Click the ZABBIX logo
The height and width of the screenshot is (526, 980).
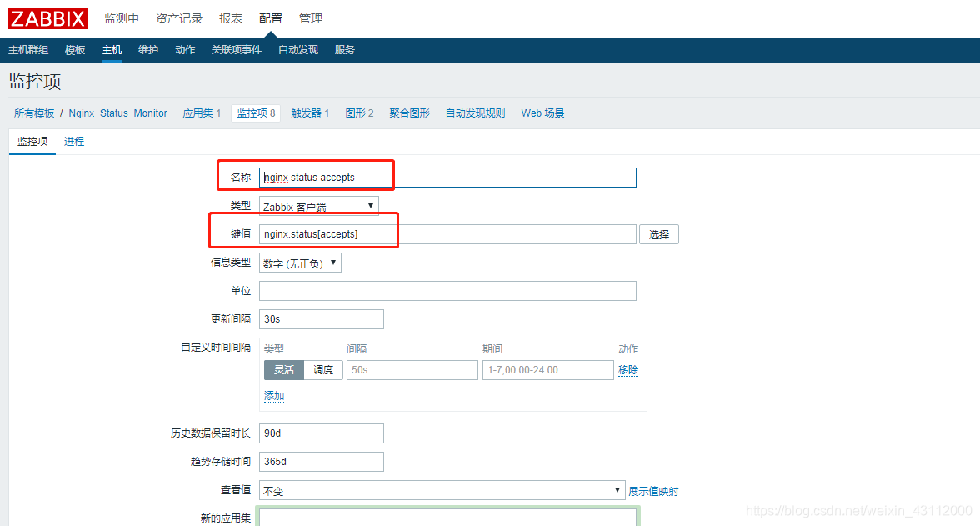pyautogui.click(x=47, y=19)
